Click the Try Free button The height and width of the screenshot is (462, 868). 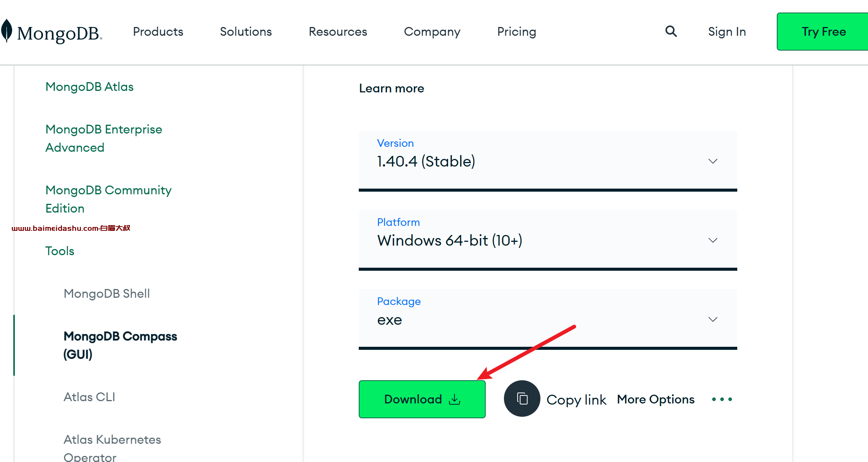[823, 32]
